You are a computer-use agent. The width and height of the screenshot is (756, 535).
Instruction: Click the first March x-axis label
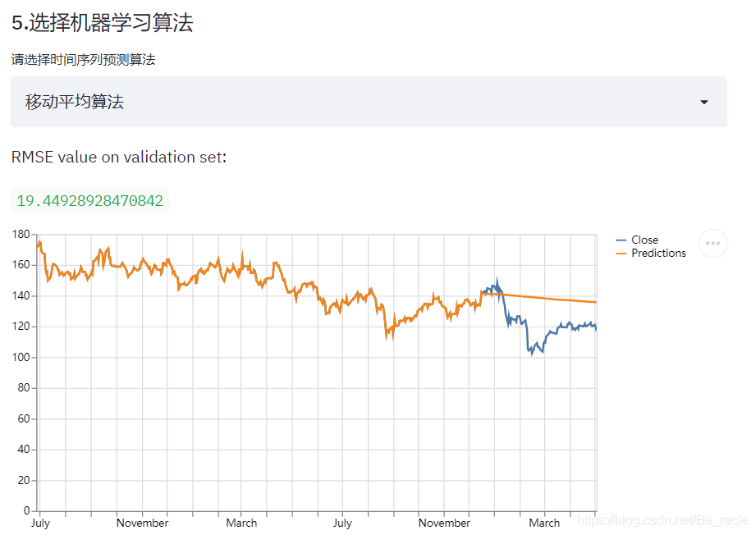pyautogui.click(x=241, y=523)
